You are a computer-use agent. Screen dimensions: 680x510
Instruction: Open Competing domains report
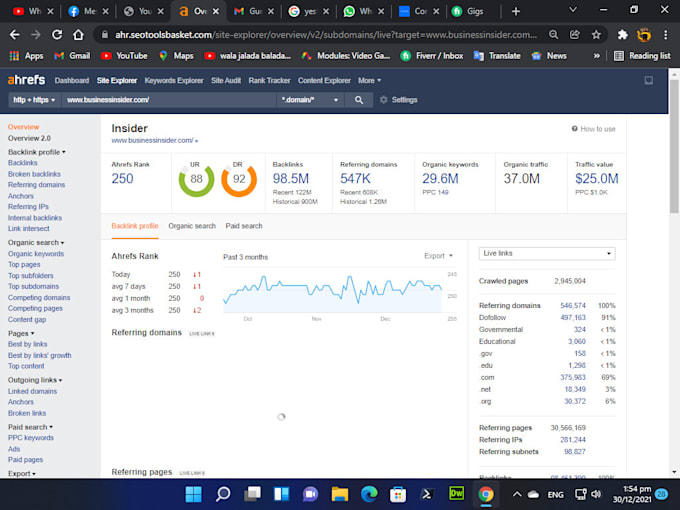pyautogui.click(x=39, y=298)
